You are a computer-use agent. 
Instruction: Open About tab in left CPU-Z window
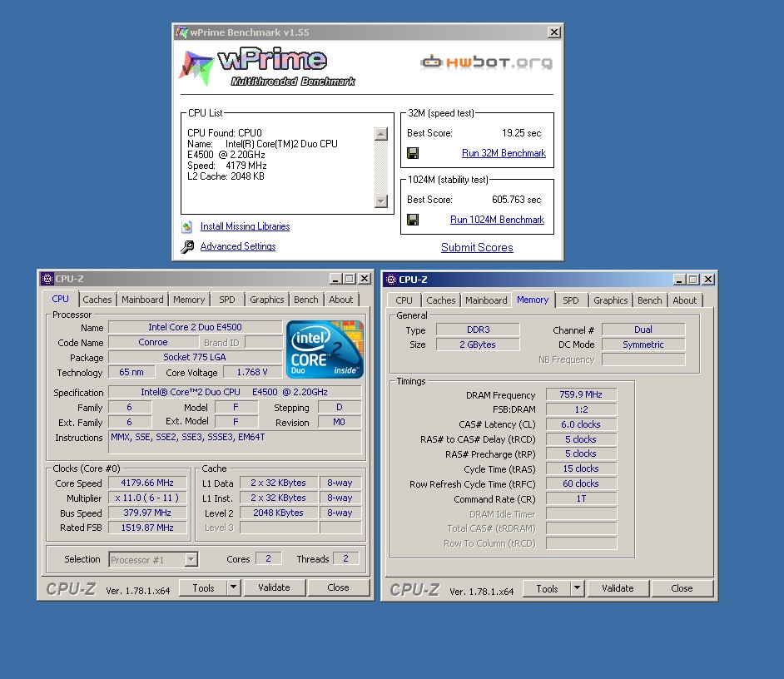[x=341, y=300]
